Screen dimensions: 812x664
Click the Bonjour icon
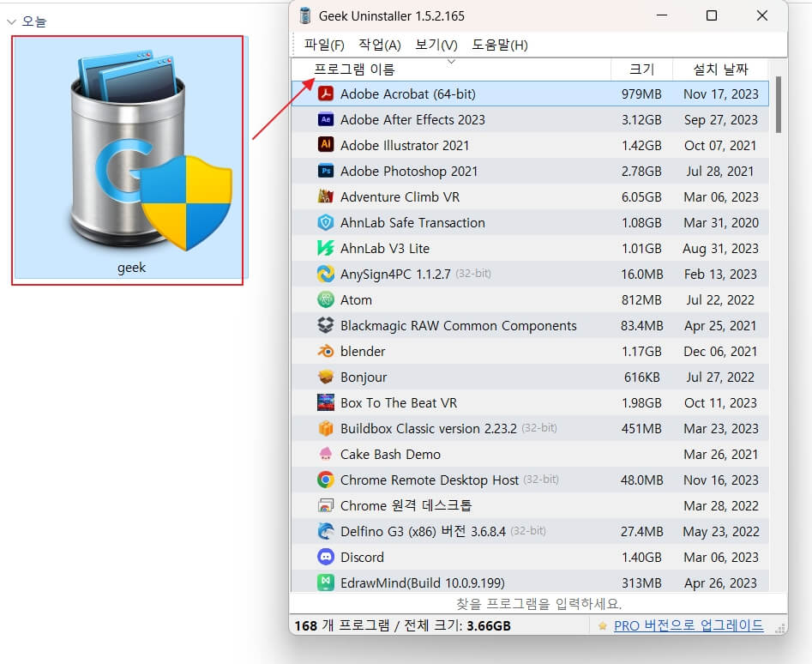[324, 377]
